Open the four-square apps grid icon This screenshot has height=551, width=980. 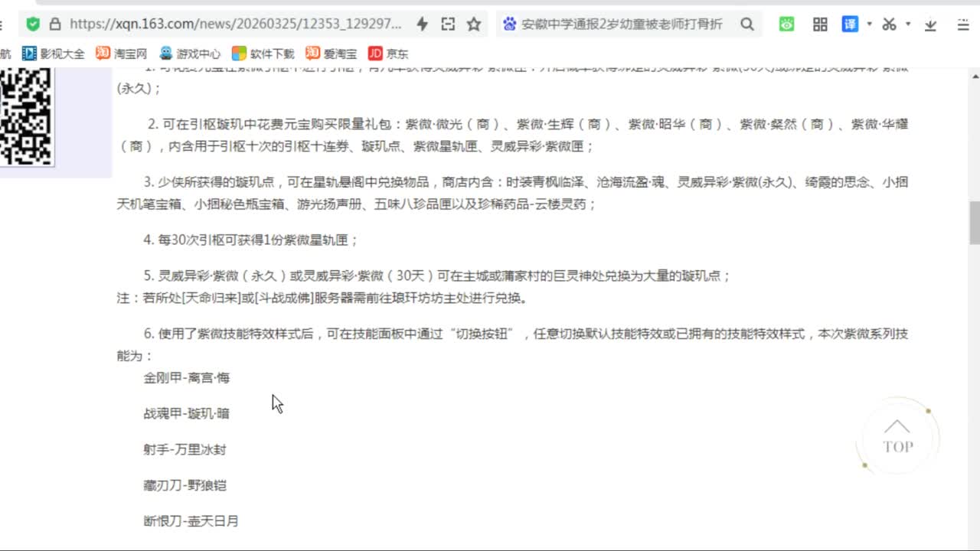pyautogui.click(x=820, y=24)
